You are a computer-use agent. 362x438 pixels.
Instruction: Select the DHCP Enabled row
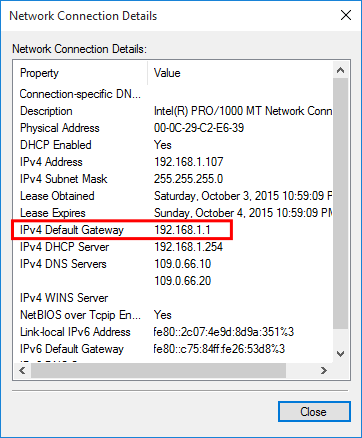[173, 145]
